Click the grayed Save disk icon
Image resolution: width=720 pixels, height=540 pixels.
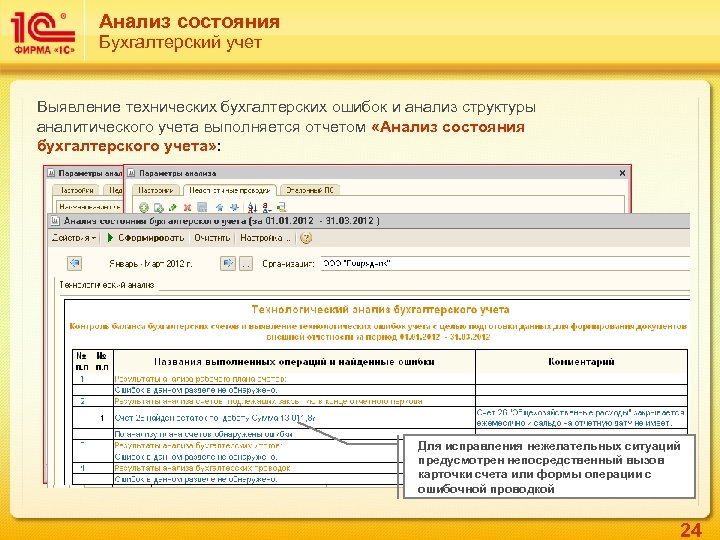[202, 208]
